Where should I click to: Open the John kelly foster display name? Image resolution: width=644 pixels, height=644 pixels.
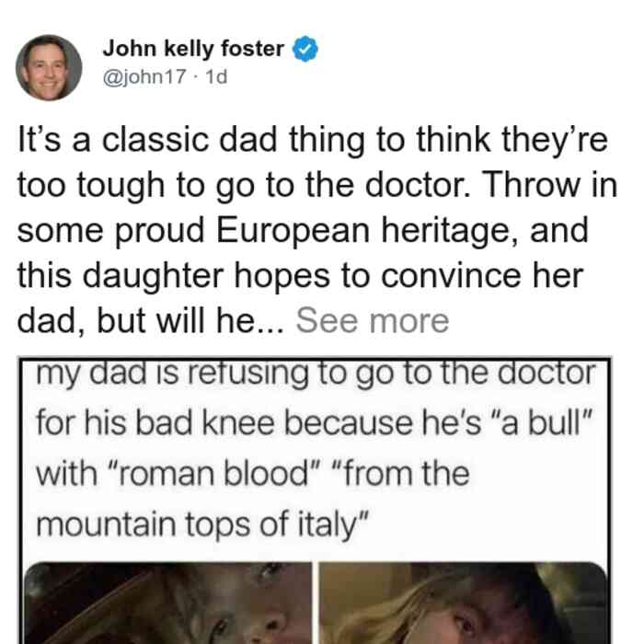tap(193, 49)
